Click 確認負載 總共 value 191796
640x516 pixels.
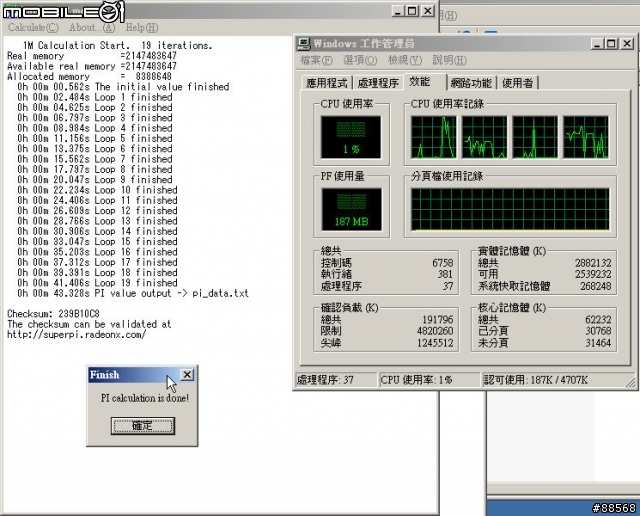[438, 320]
